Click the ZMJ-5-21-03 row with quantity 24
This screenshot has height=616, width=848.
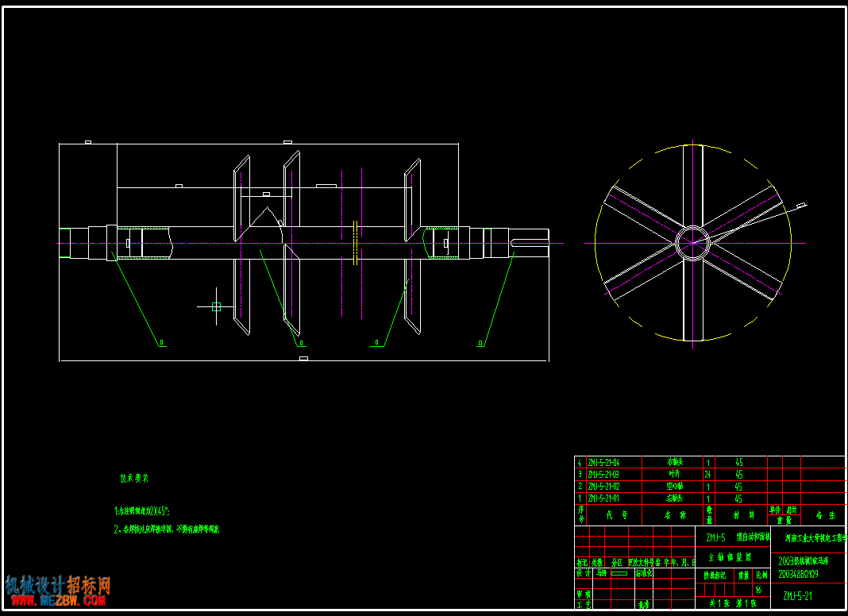(710, 474)
